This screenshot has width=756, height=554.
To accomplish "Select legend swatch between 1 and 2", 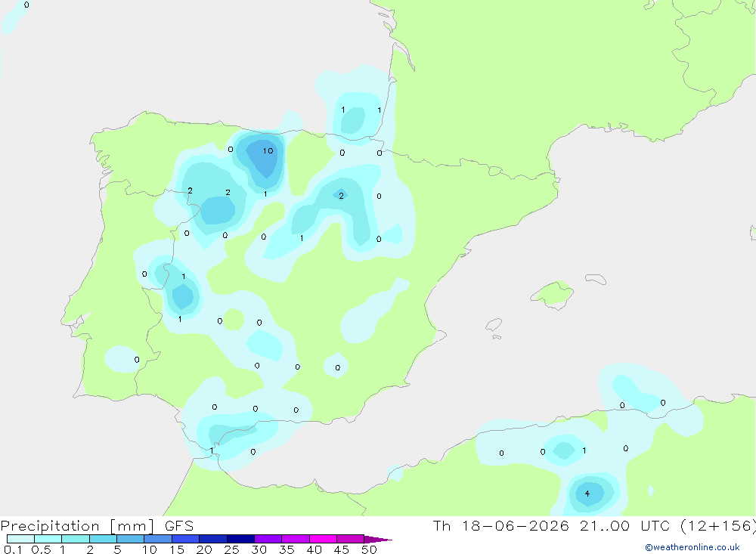I will click(x=76, y=539).
